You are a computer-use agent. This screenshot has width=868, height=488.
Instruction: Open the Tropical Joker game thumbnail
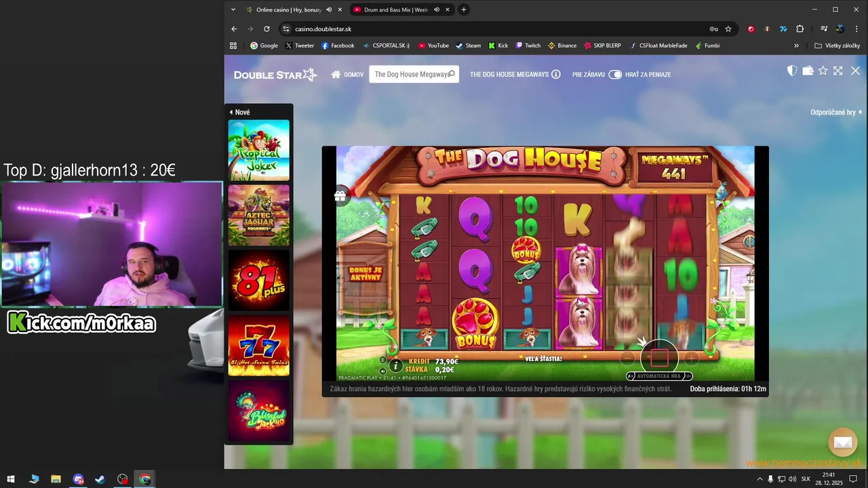click(x=258, y=150)
